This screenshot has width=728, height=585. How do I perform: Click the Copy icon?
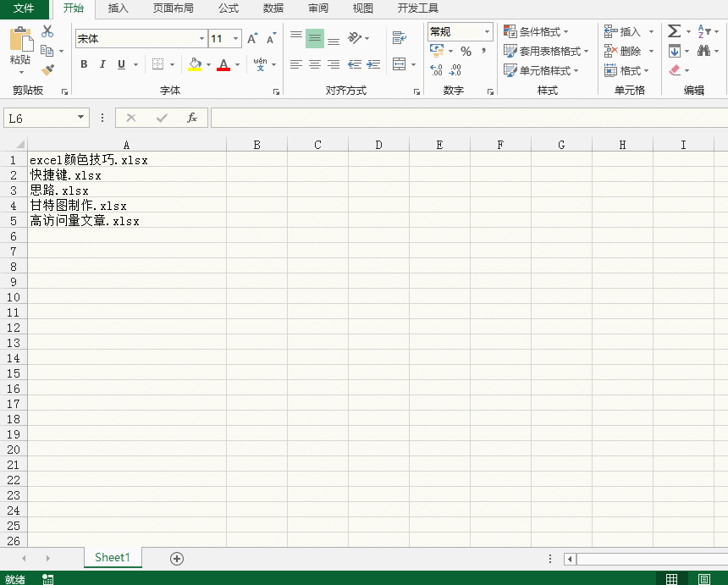point(47,51)
